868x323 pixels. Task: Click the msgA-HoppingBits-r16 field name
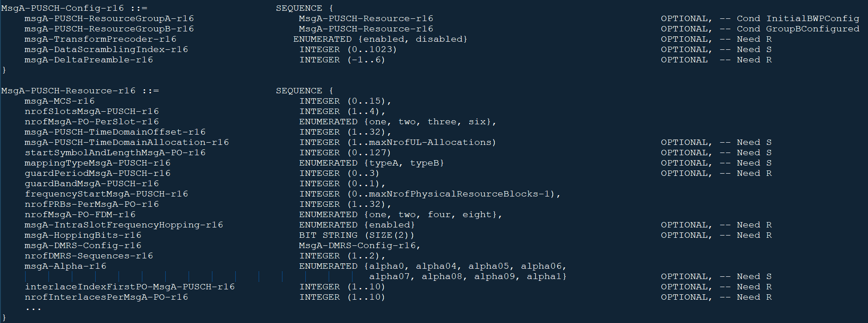pyautogui.click(x=83, y=235)
